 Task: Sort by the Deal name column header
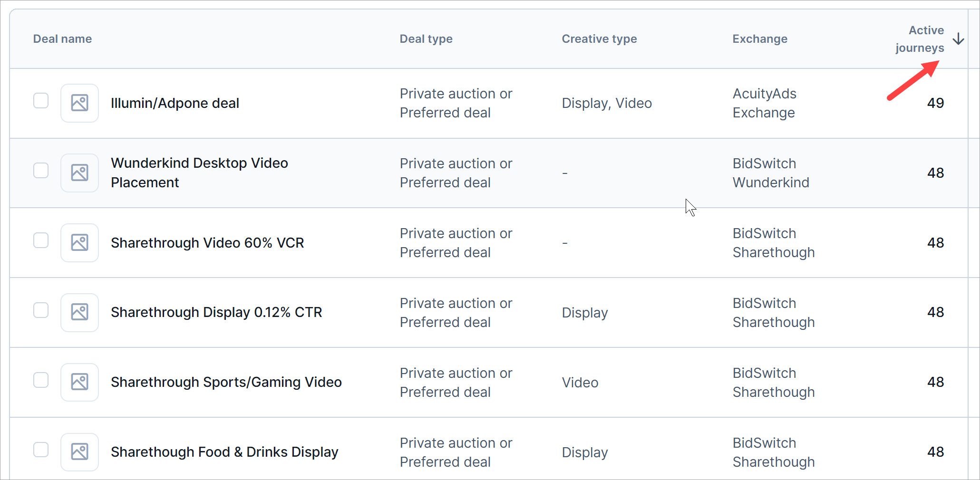(62, 39)
